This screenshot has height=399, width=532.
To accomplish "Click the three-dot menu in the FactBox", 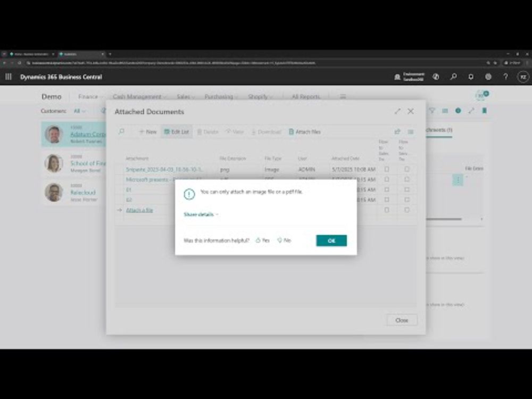I will pos(458,179).
